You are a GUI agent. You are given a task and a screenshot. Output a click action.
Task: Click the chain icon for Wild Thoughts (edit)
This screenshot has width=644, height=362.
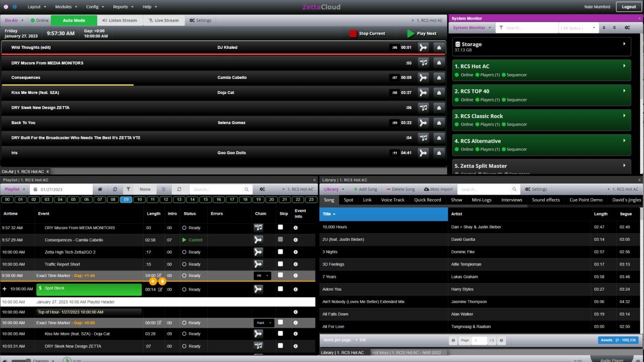424,47
